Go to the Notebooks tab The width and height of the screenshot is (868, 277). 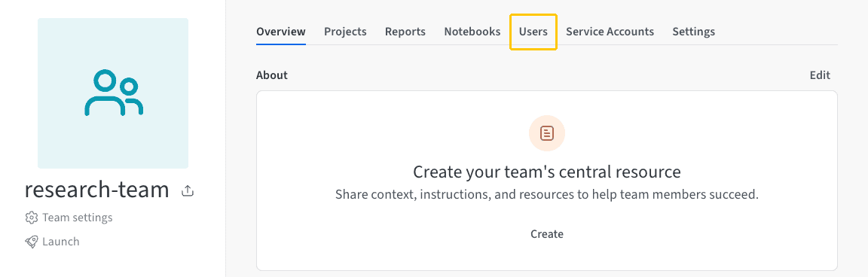472,32
